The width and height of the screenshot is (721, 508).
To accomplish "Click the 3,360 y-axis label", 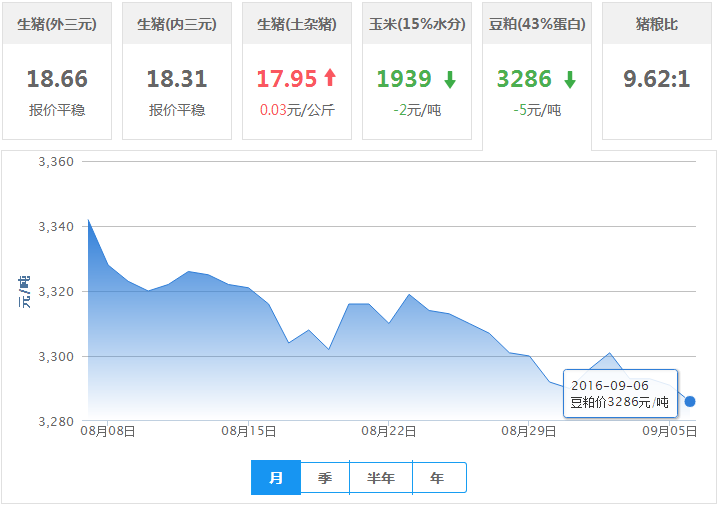I will 56,162.
